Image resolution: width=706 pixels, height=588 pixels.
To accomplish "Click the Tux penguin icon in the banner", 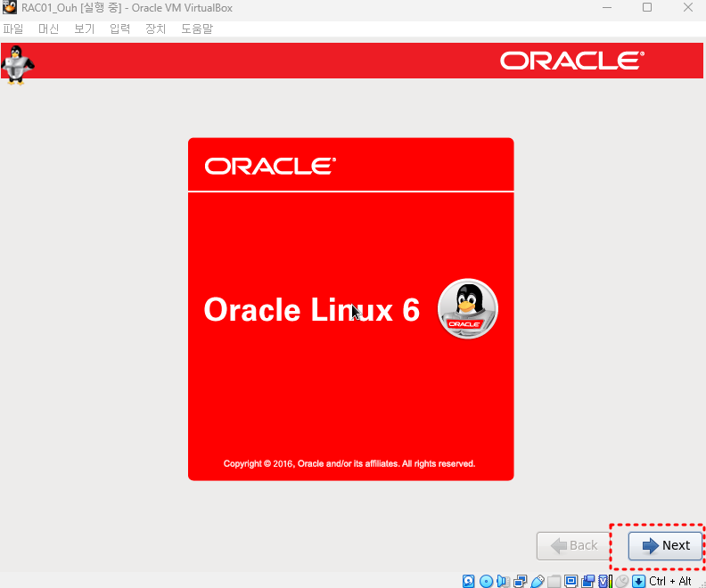I will 17,65.
